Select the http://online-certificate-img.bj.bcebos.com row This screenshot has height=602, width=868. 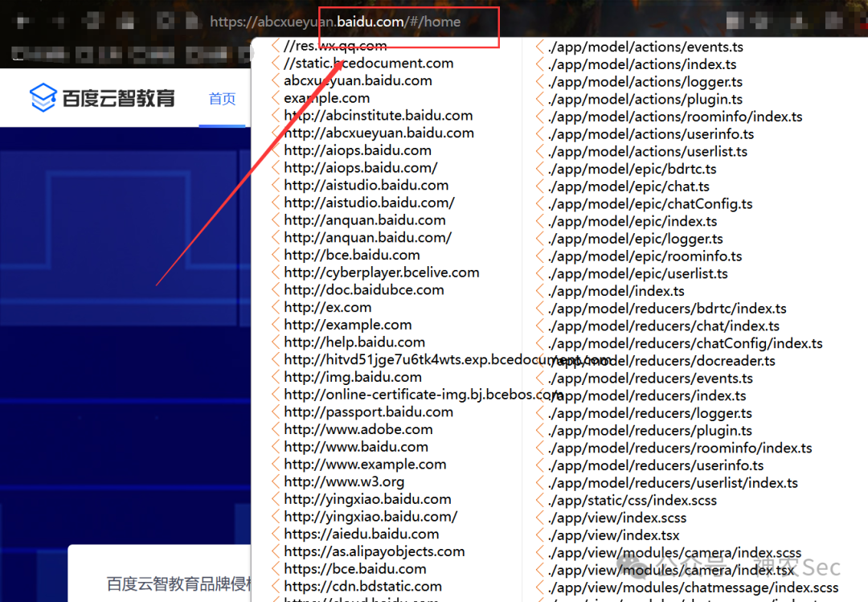423,395
